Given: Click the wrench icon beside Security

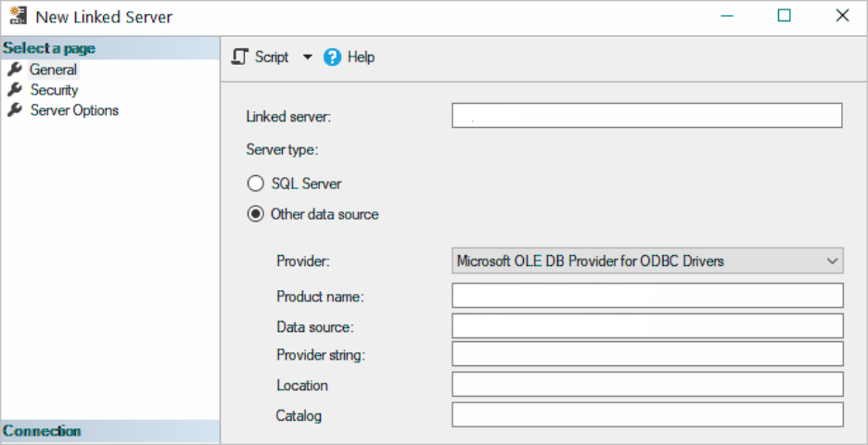Looking at the screenshot, I should coord(14,90).
